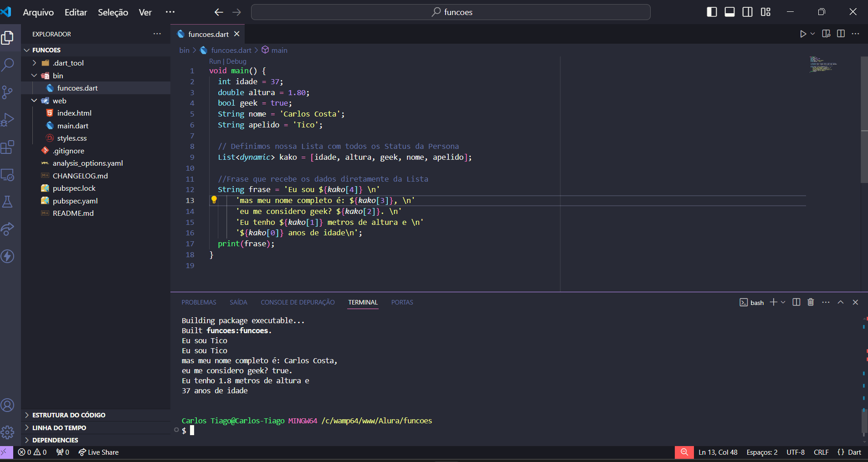Click the lightbulb code action on line 13
Screen dimensions: 868x462
(214, 199)
